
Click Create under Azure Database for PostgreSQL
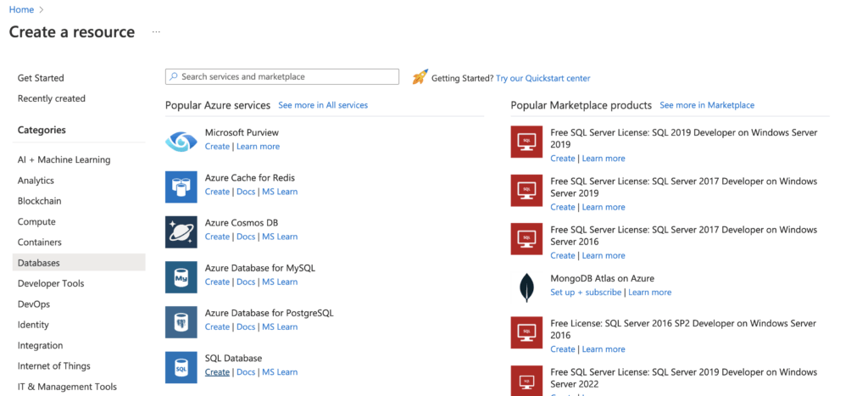(x=217, y=326)
